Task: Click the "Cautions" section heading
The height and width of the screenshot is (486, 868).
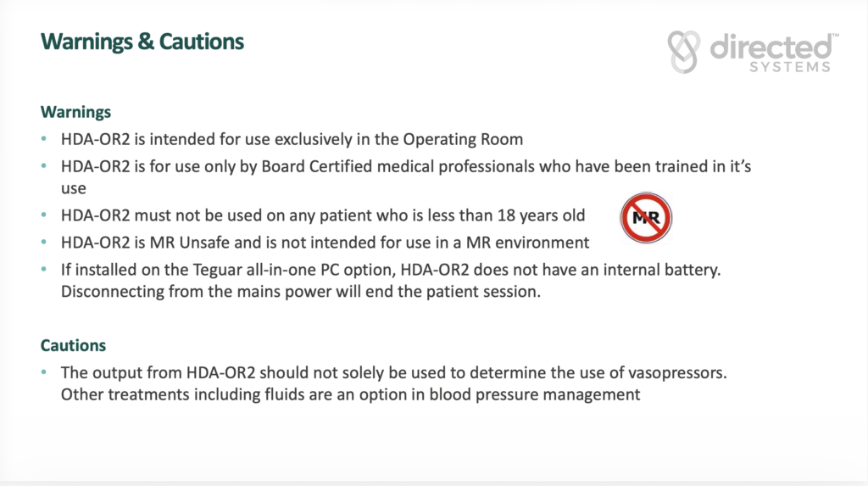Action: coord(73,345)
